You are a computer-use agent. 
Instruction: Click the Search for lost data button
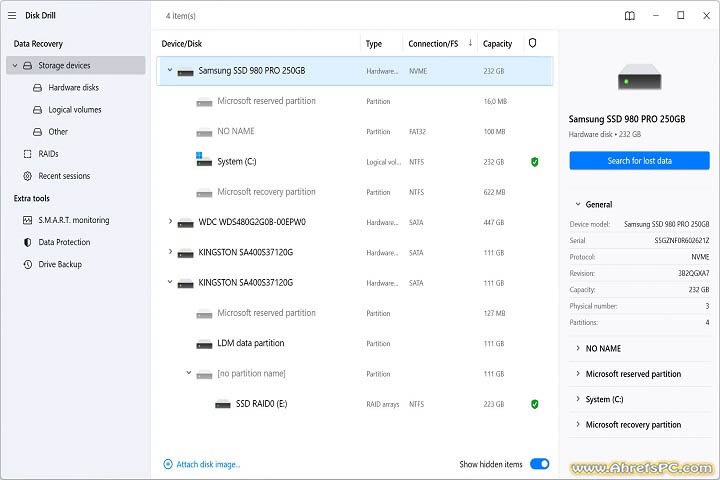639,161
